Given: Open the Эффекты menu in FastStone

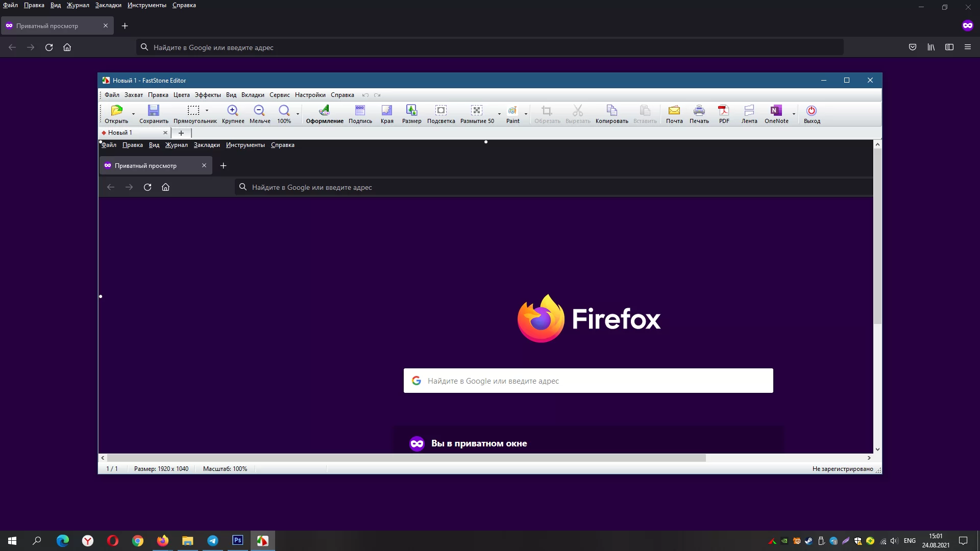Looking at the screenshot, I should [208, 95].
